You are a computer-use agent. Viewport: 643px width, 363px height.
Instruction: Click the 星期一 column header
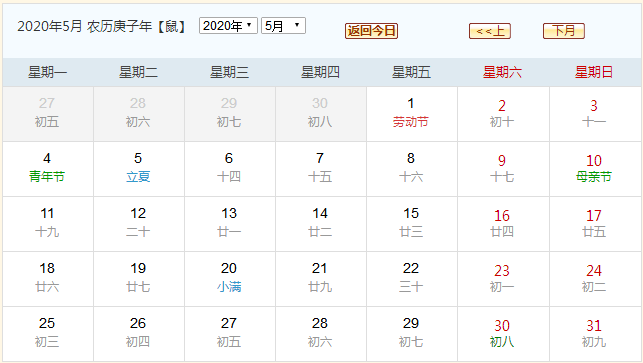tap(48, 72)
